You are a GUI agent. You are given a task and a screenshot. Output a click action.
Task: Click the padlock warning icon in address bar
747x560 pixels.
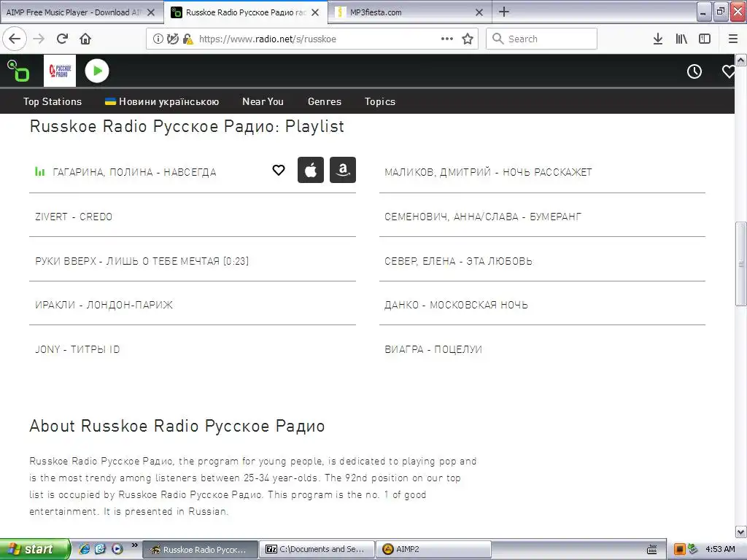[x=187, y=39]
